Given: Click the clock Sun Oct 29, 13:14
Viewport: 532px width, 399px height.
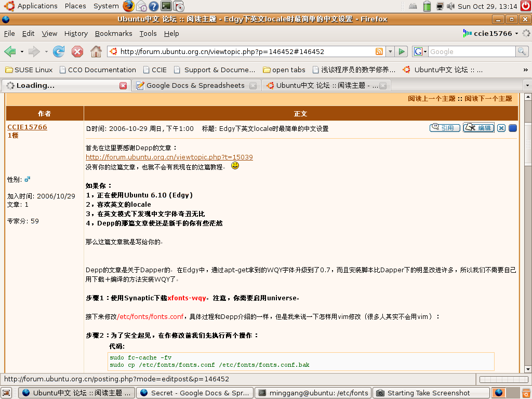Looking at the screenshot, I should [487, 6].
